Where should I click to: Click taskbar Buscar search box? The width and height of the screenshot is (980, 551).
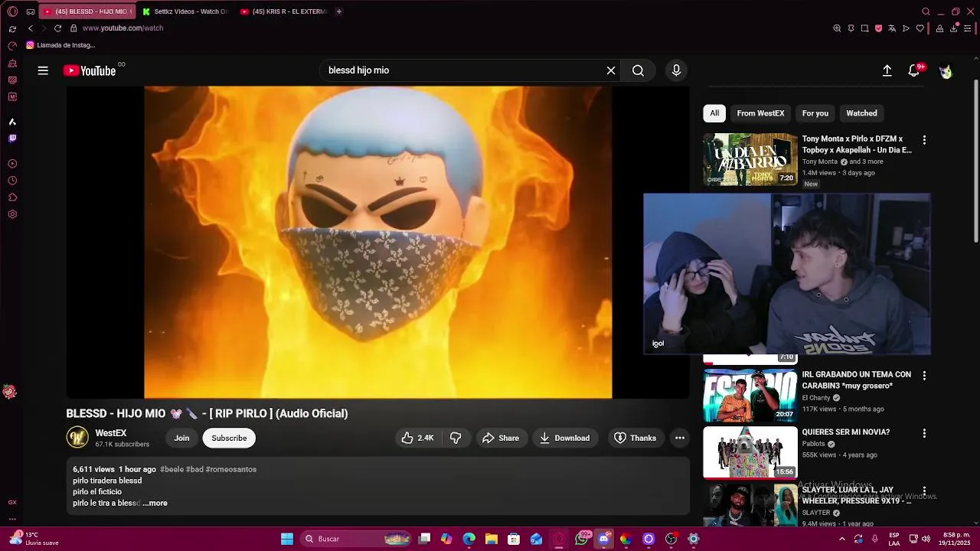click(356, 539)
